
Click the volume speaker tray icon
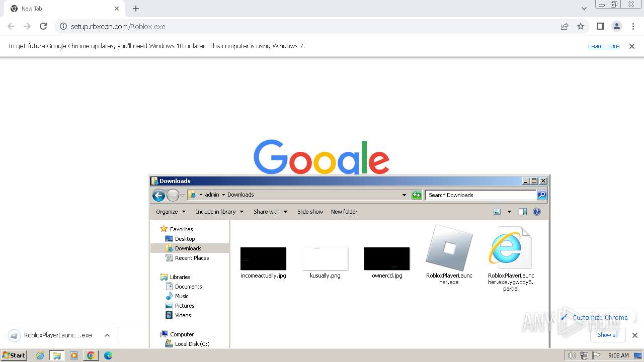[572, 355]
